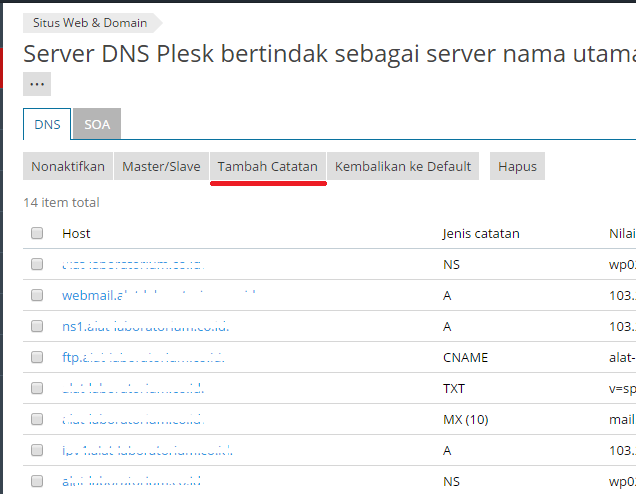Switch to the DNS tab

47,124
